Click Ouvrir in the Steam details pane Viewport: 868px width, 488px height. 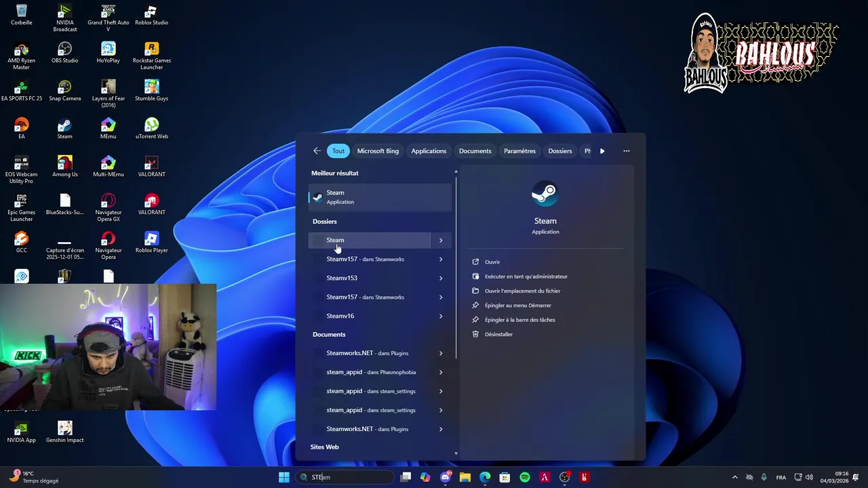click(x=492, y=262)
